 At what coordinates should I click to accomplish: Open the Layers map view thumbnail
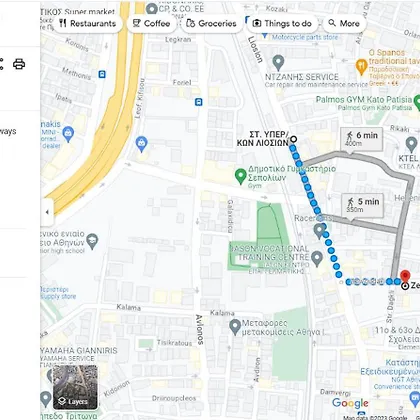[x=75, y=387]
